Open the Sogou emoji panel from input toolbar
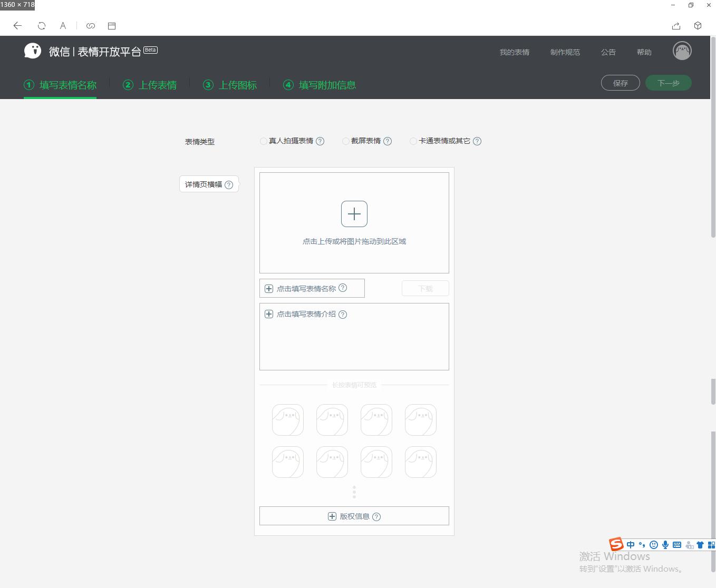 (654, 544)
